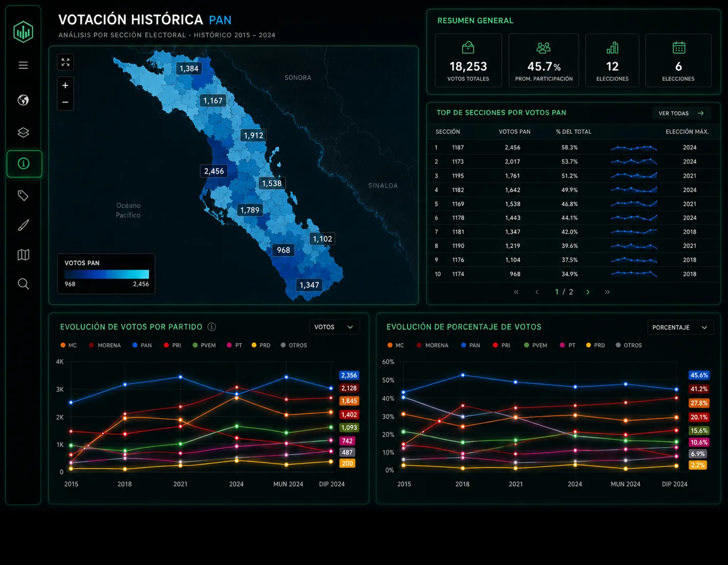728x565 pixels.
Task: Click the ballot box icon above Votos Totales
Action: point(468,48)
